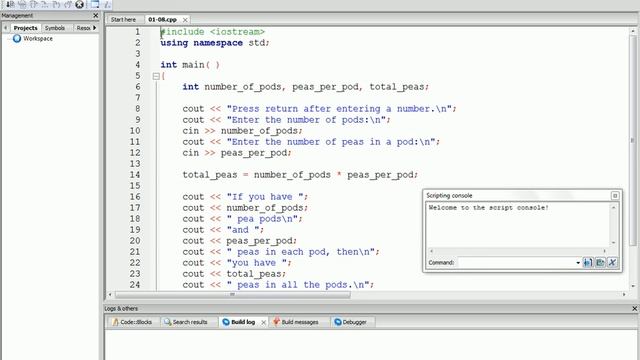Click the " pea pods\n" string on line 18

coord(263,219)
